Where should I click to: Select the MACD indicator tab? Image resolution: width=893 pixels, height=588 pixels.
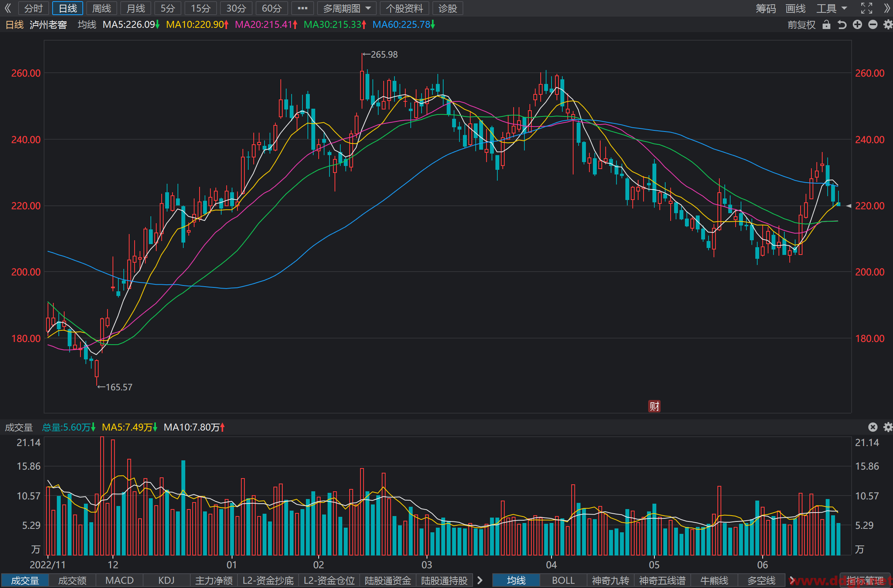click(120, 580)
